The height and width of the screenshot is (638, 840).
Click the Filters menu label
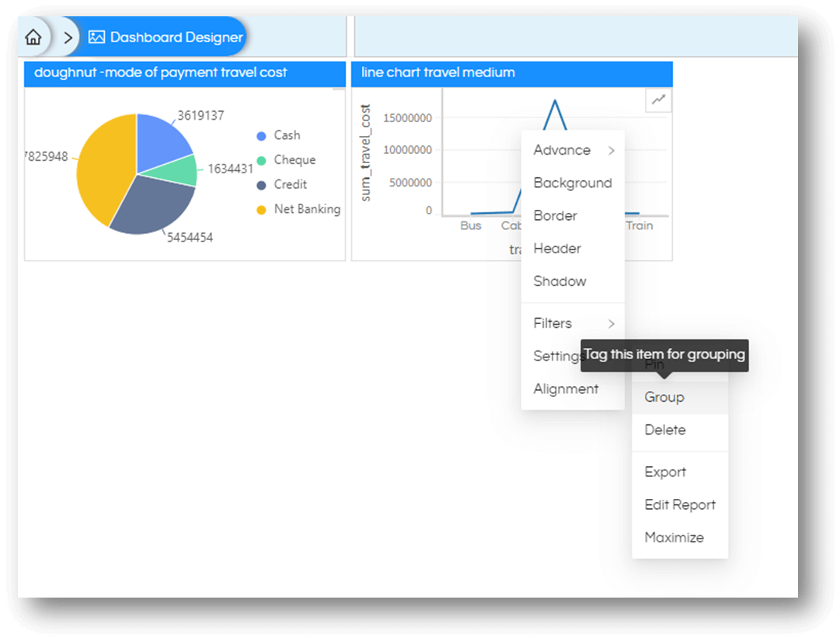click(552, 323)
